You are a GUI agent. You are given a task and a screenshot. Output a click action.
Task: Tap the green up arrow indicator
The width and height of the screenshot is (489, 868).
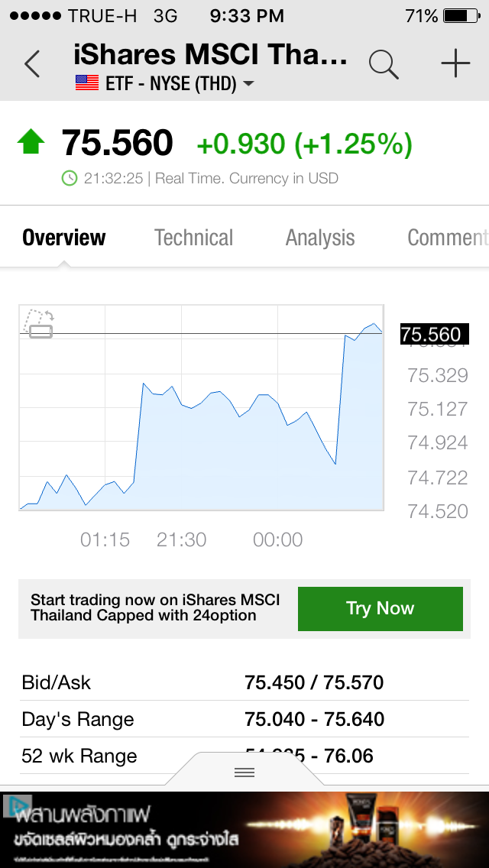31,141
